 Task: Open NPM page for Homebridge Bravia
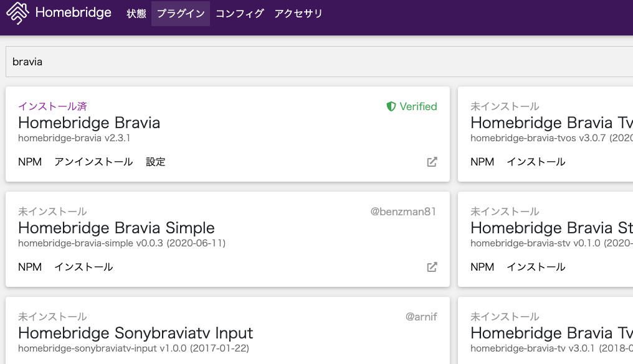tap(29, 161)
